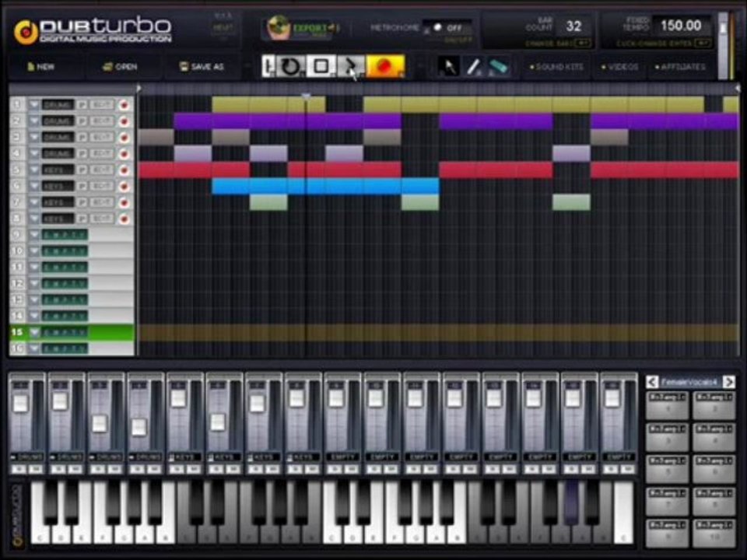Click the P button on track 2

pos(82,121)
